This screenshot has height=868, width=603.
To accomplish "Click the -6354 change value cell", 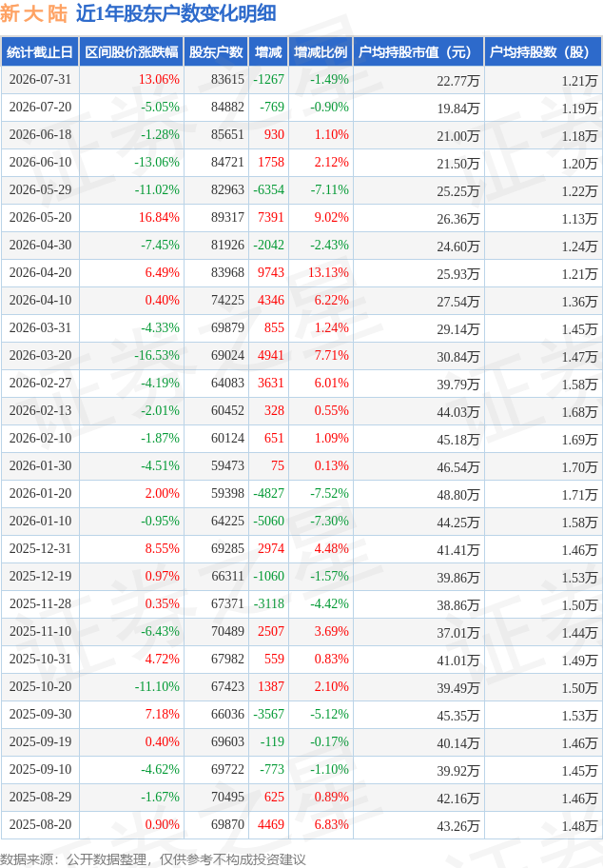I will (269, 190).
